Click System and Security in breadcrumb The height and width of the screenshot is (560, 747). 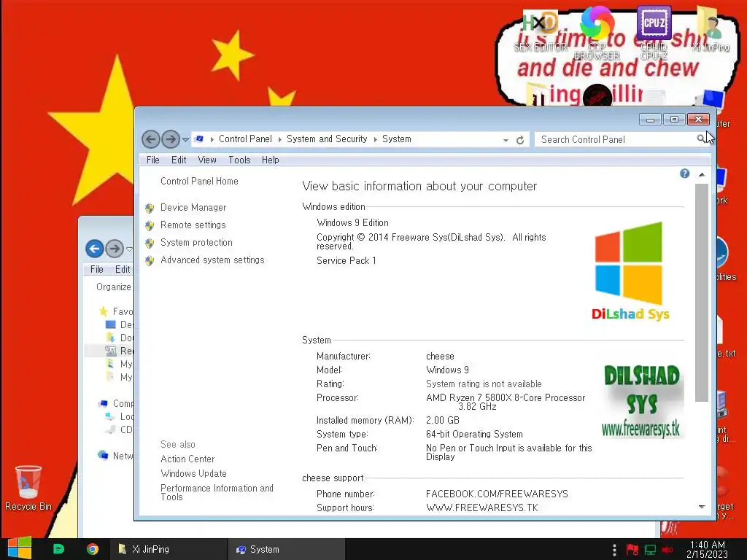click(327, 139)
